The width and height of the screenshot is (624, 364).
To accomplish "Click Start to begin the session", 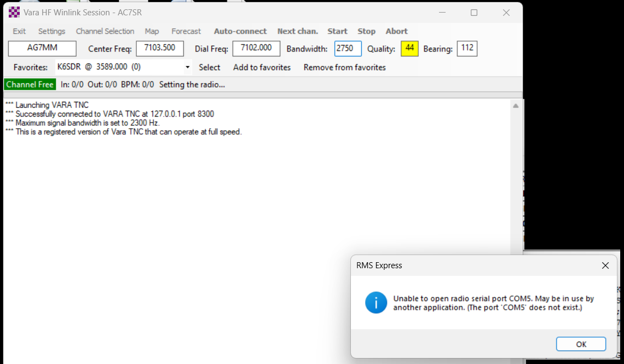I will pos(338,31).
